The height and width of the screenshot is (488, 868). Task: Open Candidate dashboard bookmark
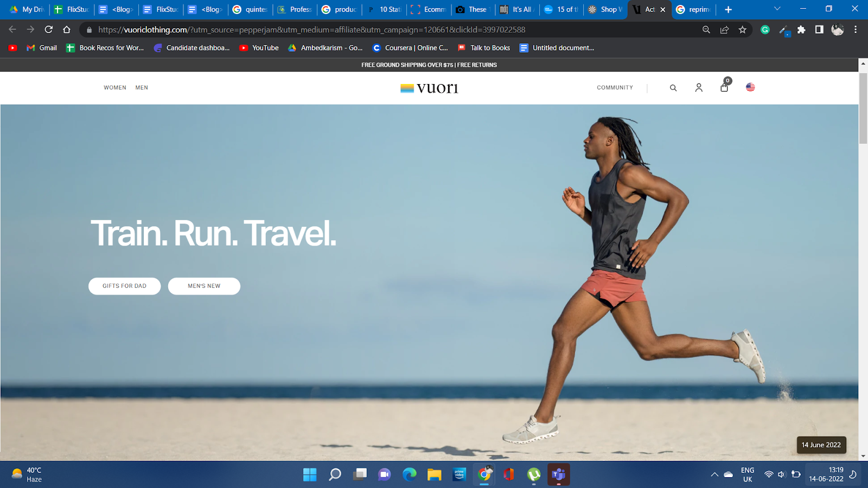192,48
